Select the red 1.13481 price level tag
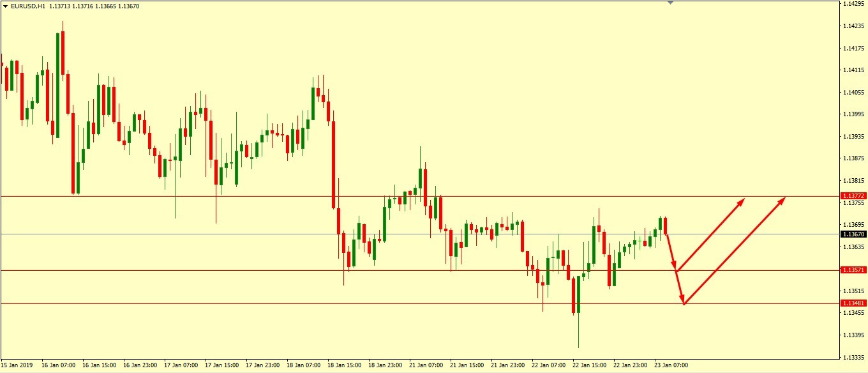Viewport: 868px width, 373px height. pyautogui.click(x=853, y=303)
